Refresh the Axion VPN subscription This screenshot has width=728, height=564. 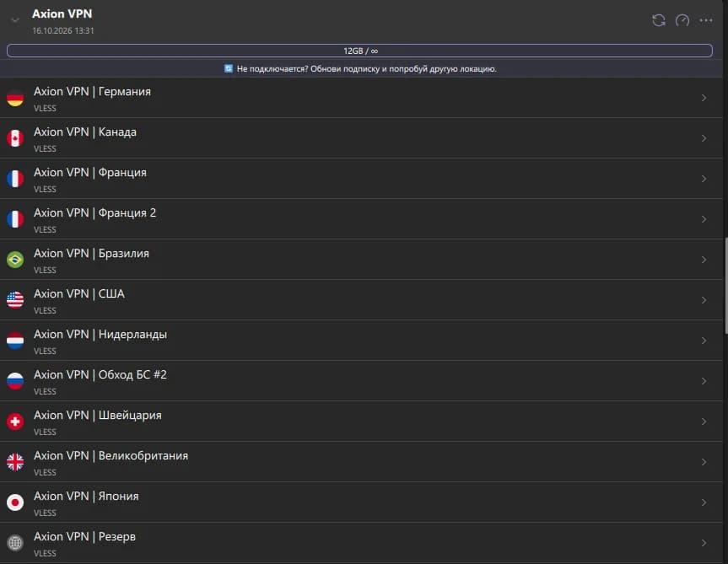658,20
